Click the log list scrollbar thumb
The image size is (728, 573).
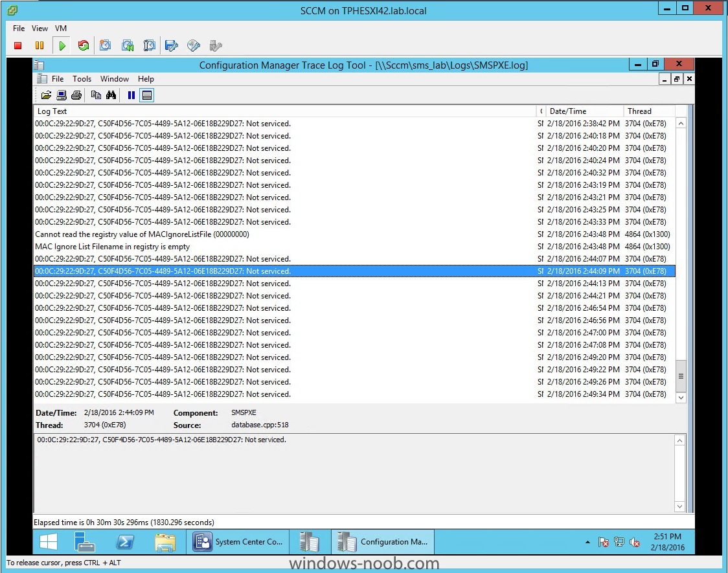pos(681,376)
